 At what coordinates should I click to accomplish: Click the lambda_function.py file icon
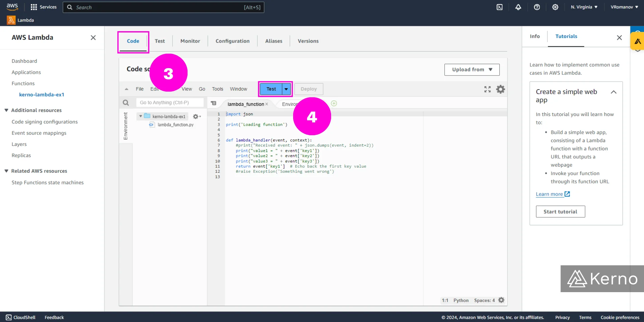click(152, 125)
